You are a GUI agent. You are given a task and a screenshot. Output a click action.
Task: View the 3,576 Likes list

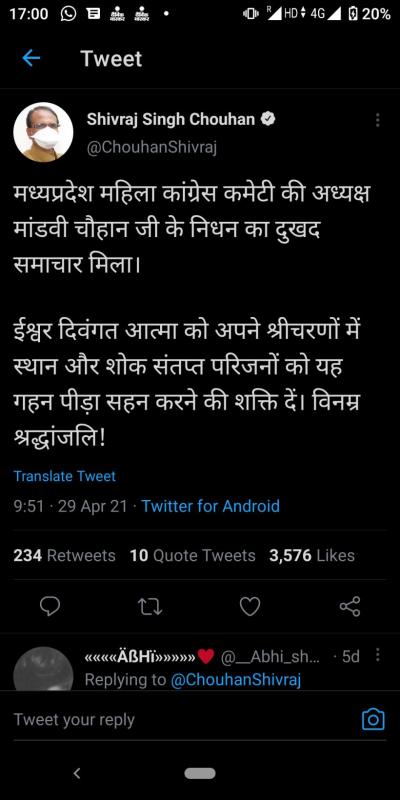click(312, 555)
